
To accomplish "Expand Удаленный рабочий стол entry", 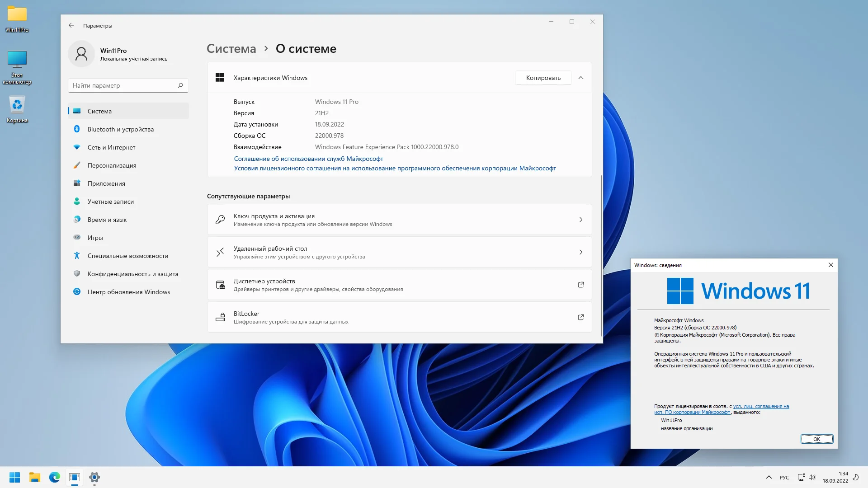I will click(581, 252).
